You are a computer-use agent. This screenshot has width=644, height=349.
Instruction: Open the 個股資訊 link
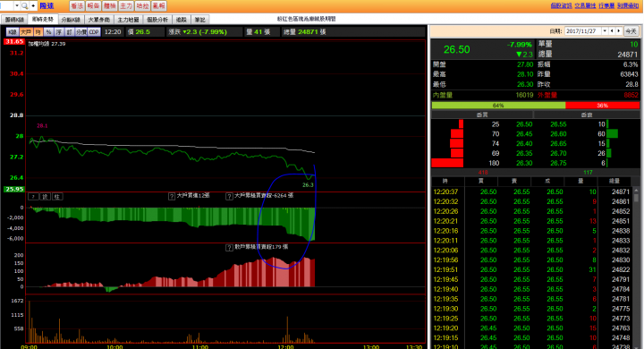tap(561, 5)
